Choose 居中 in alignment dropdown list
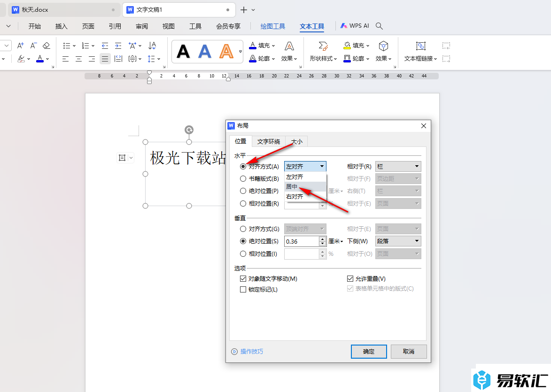 (305, 186)
